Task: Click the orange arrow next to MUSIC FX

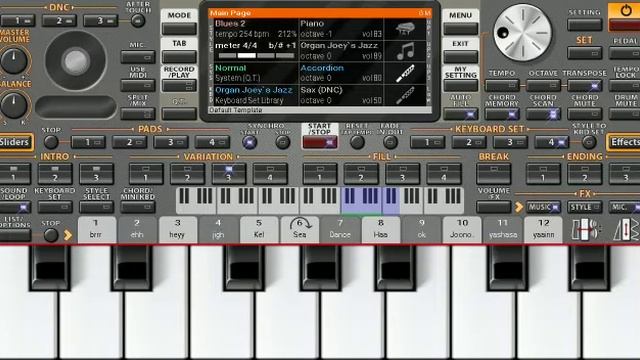Action: [x=519, y=207]
